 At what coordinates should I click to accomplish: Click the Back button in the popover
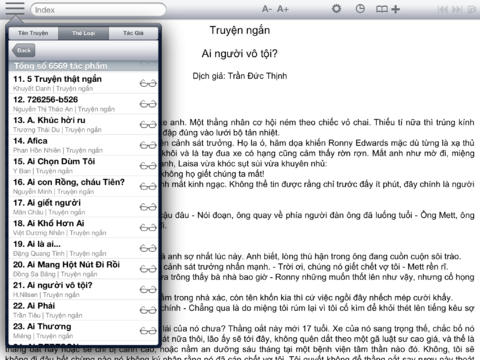click(x=23, y=51)
